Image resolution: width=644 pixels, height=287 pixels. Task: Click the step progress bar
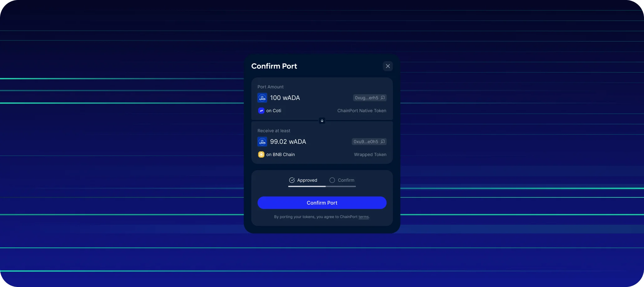click(x=322, y=186)
